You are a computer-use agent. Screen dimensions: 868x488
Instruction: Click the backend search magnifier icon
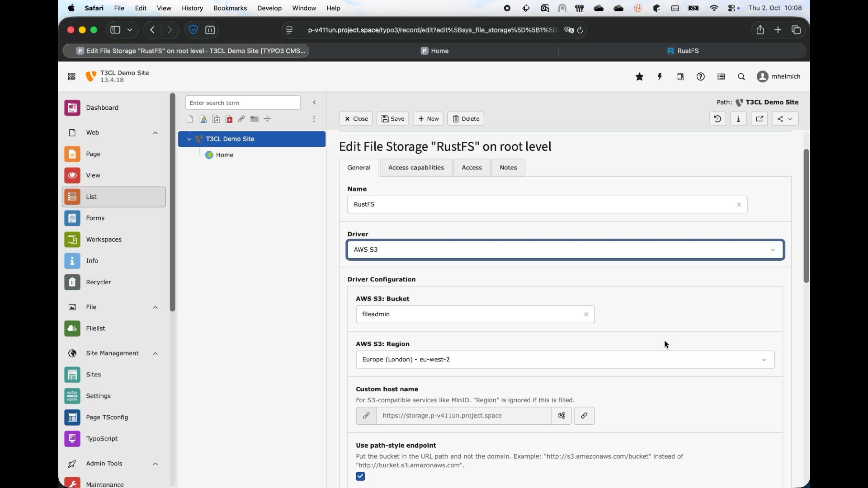[x=741, y=77]
